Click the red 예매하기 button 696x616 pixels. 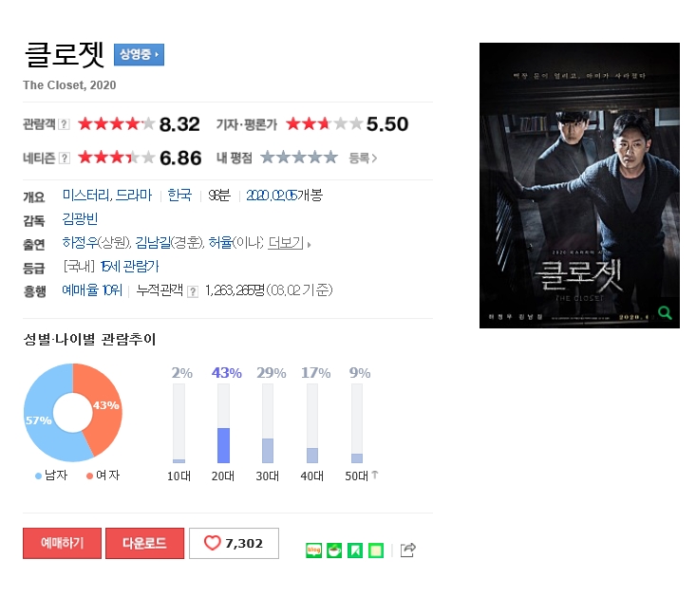coord(62,543)
